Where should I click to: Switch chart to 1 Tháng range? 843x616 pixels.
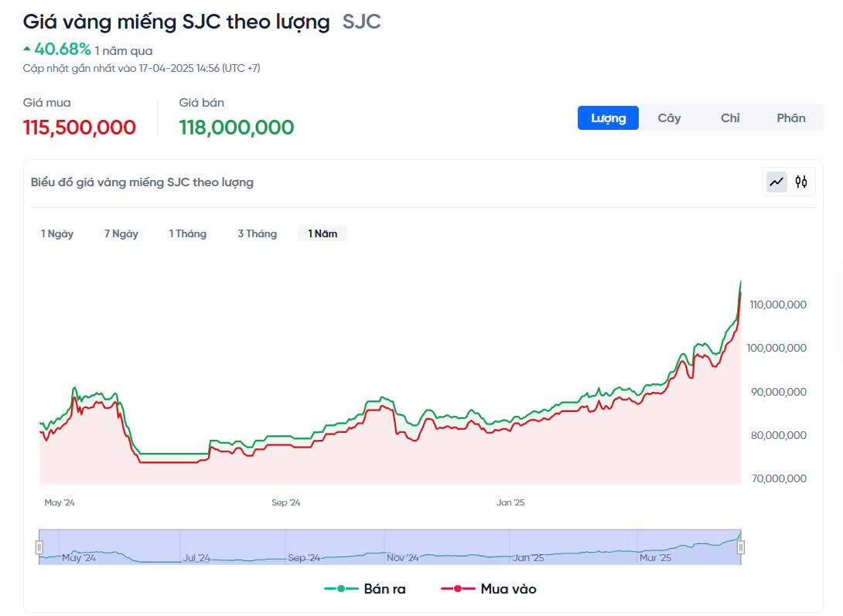[188, 233]
